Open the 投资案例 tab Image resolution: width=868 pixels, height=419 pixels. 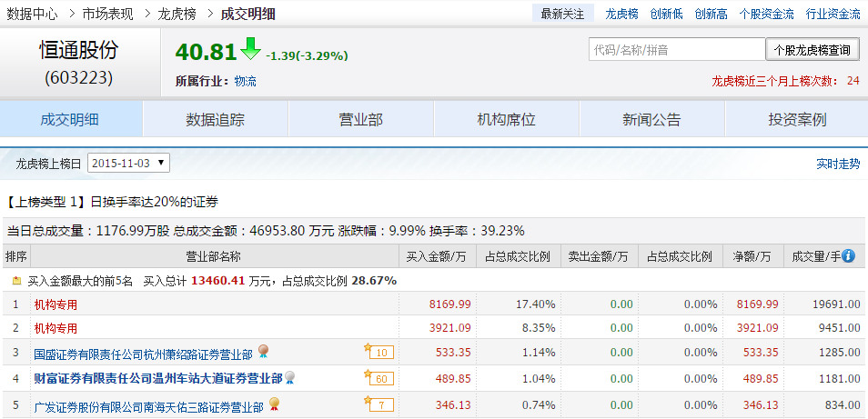click(x=797, y=119)
